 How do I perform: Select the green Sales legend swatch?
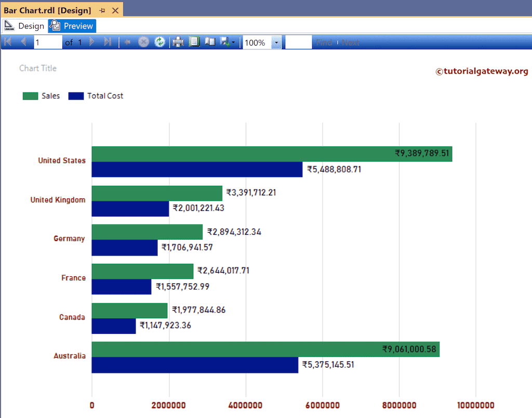tap(30, 96)
